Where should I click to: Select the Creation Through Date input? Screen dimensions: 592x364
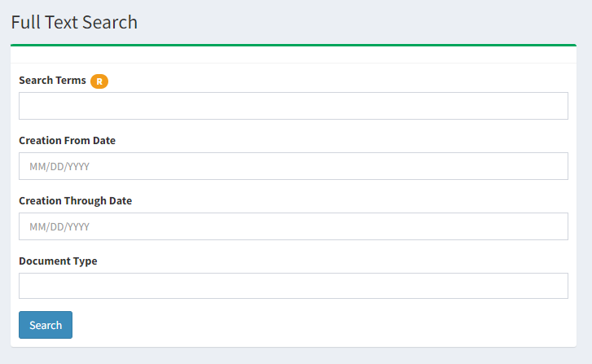293,226
